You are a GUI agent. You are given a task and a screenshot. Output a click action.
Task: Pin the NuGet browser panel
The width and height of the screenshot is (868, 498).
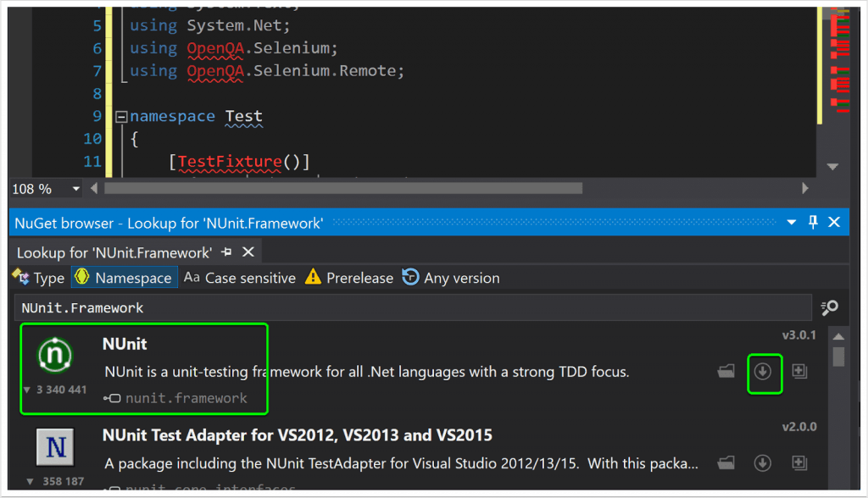point(813,223)
